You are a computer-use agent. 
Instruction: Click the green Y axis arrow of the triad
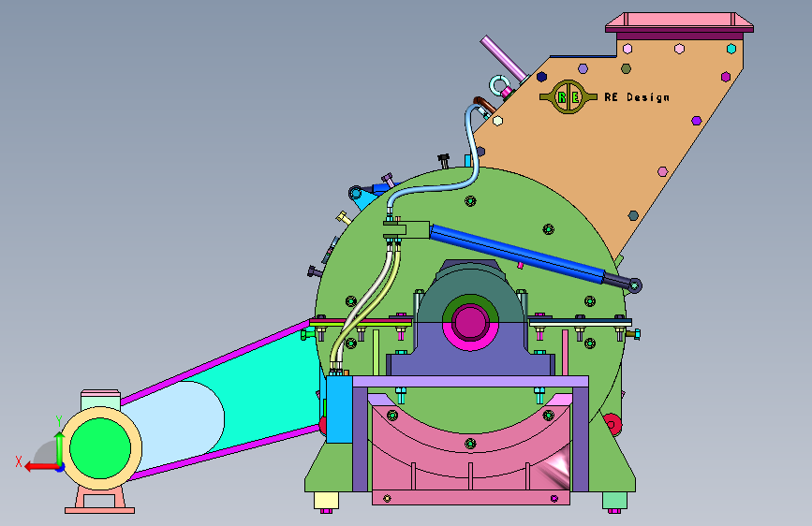click(60, 449)
